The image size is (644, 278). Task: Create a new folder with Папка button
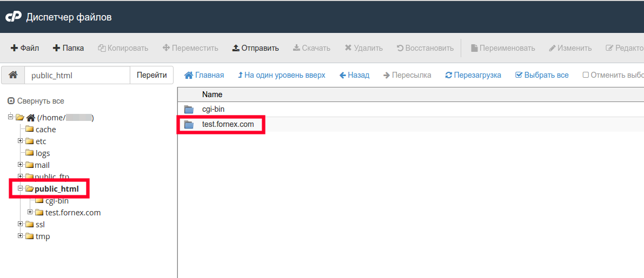tap(68, 48)
